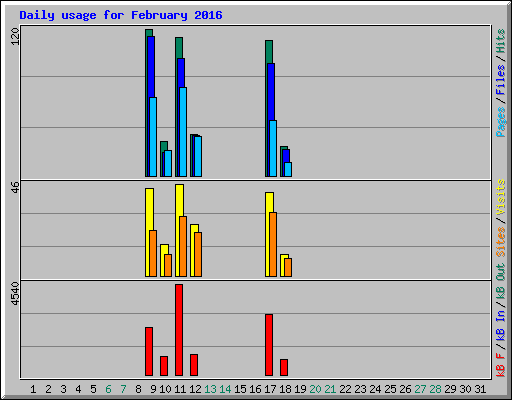The image size is (512, 400).
Task: Click day 6 on the x-axis
Action: coord(108,389)
